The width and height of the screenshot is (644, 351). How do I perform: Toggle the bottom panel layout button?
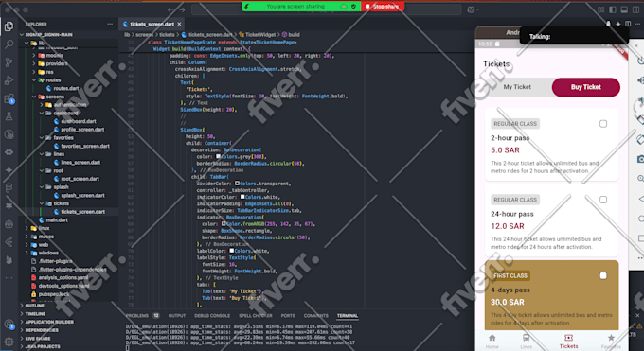click(x=624, y=9)
